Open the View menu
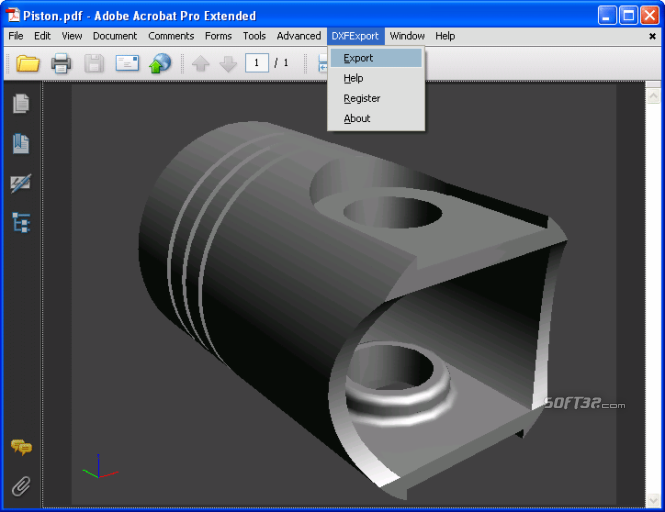665x512 pixels. point(72,36)
